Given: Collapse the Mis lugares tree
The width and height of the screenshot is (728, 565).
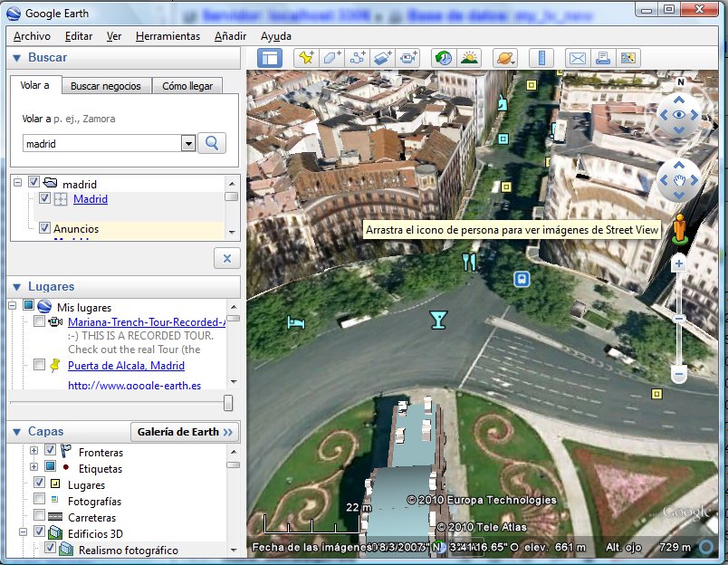Looking at the screenshot, I should [13, 305].
